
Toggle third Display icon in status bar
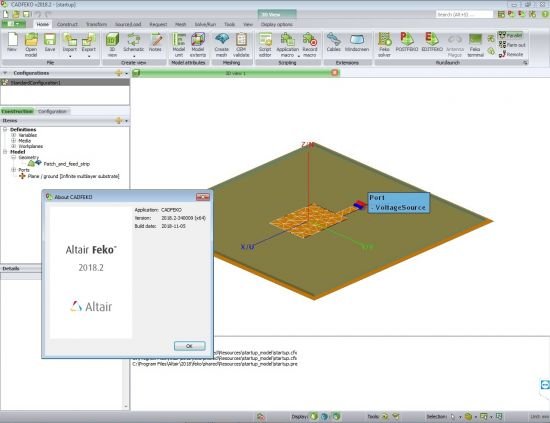click(336, 416)
